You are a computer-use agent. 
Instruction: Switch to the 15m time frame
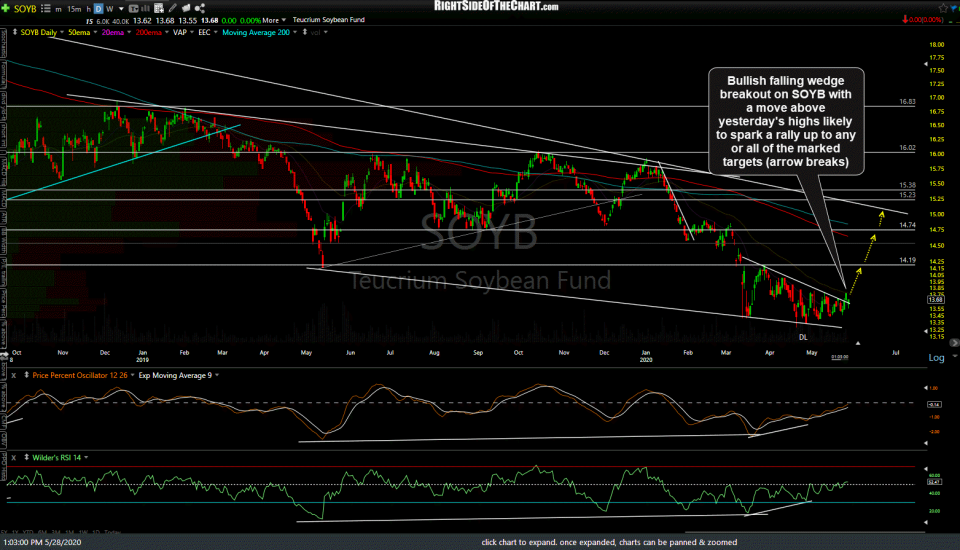tap(74, 9)
